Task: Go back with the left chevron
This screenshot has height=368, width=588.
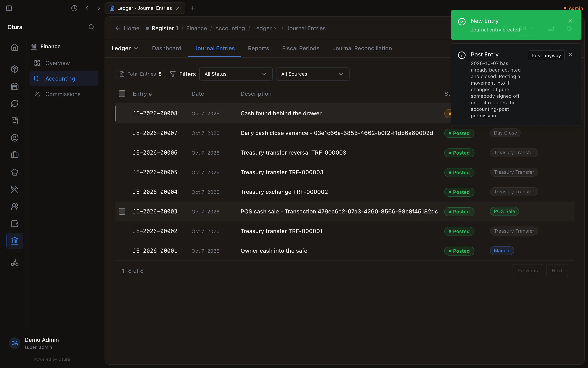Action: [87, 8]
